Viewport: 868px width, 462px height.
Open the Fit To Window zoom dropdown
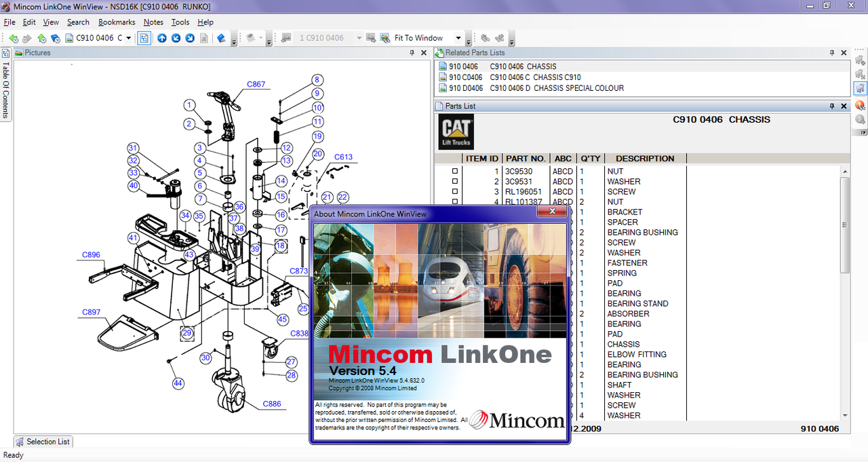click(x=458, y=38)
